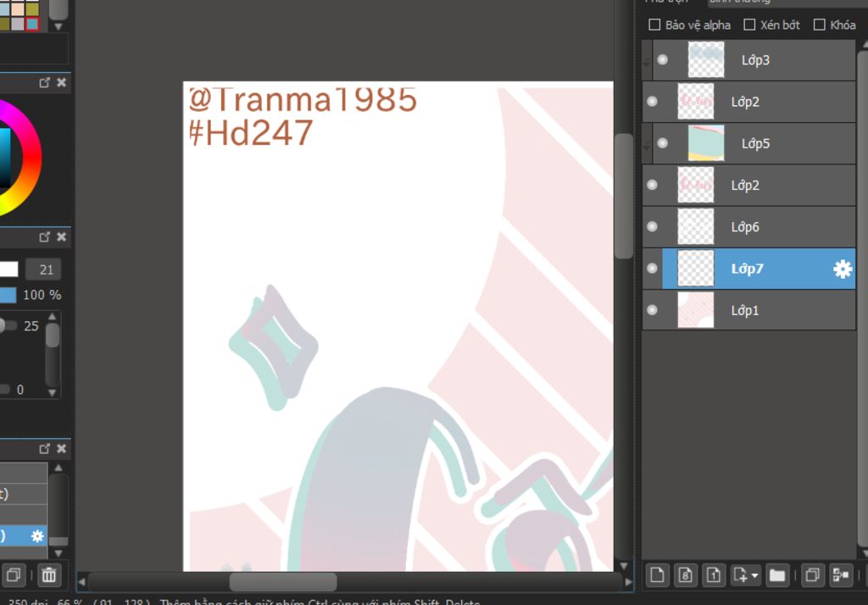Open the Lớp7 layer settings gear
Image resolution: width=868 pixels, height=605 pixels.
click(843, 269)
